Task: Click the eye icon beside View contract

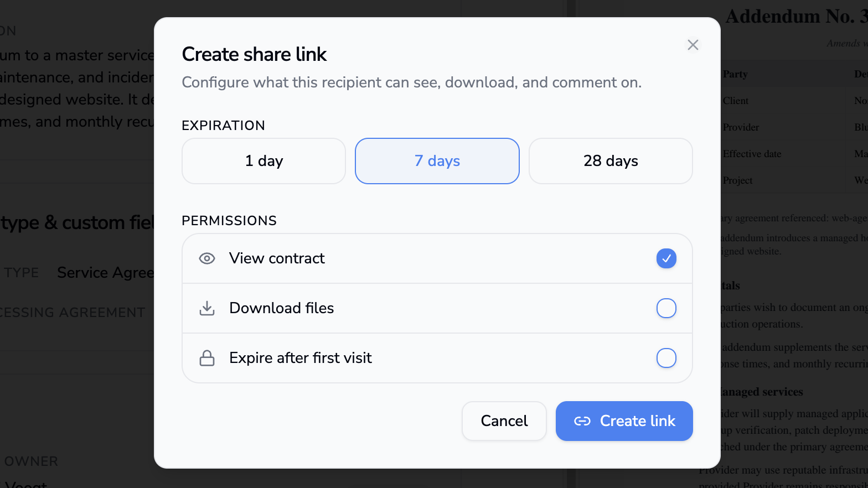Action: 207,258
